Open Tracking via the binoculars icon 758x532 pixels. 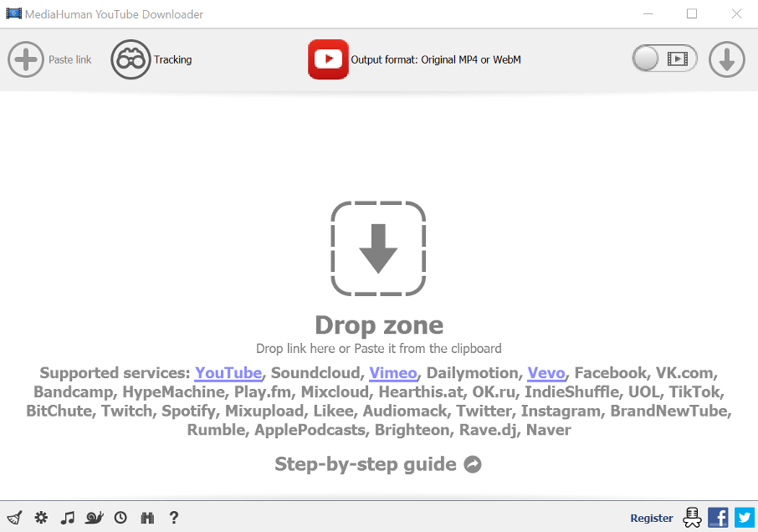[x=131, y=59]
